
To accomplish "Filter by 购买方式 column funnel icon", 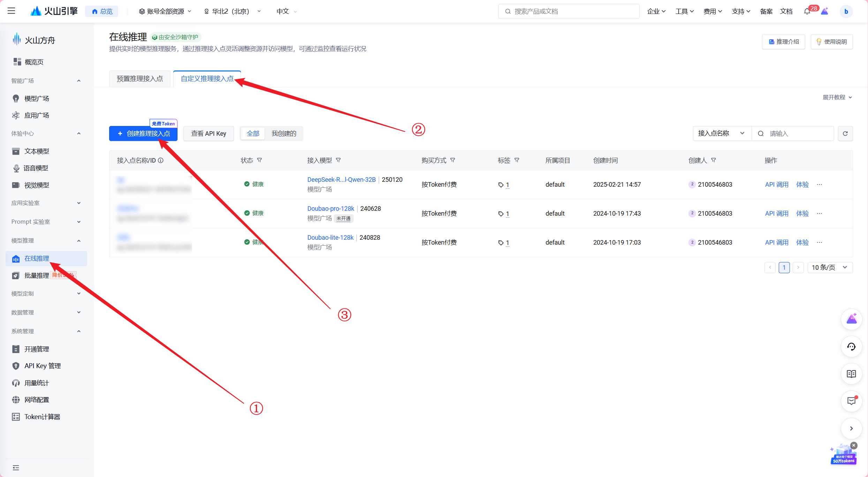I will click(453, 160).
